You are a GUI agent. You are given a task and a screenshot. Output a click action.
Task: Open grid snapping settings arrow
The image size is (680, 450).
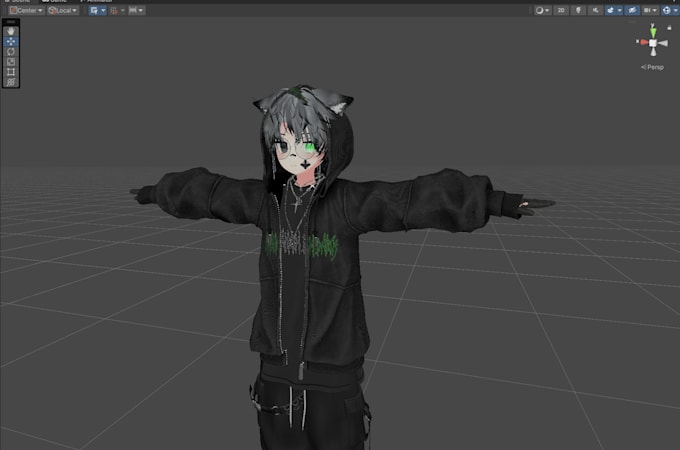pos(123,10)
